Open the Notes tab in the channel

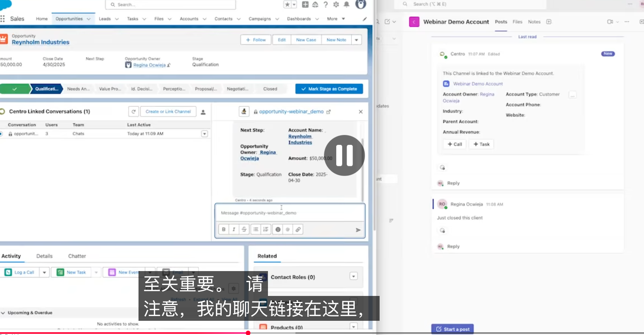click(x=534, y=22)
